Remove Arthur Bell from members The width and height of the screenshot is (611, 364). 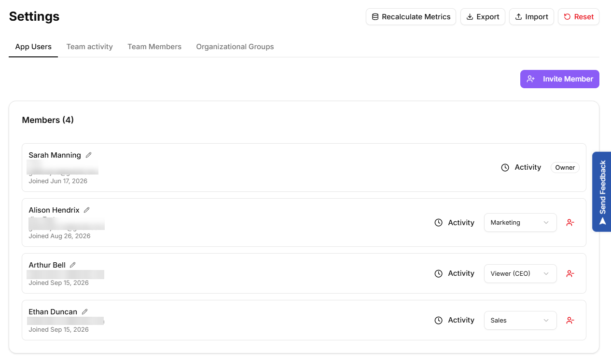(x=570, y=273)
